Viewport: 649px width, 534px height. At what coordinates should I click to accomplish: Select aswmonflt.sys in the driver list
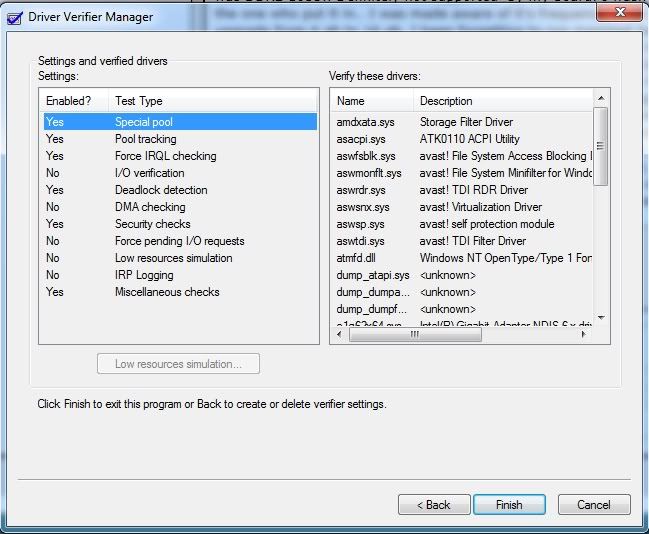click(x=369, y=173)
